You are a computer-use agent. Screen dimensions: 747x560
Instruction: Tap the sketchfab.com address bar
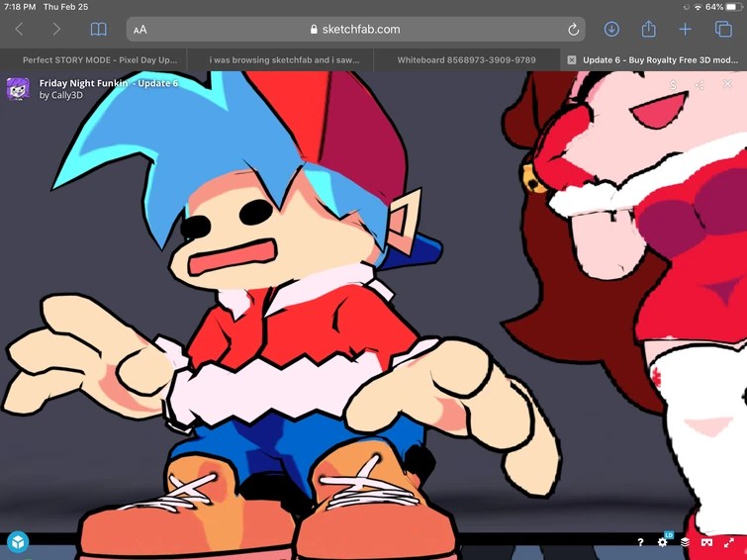[x=355, y=30]
